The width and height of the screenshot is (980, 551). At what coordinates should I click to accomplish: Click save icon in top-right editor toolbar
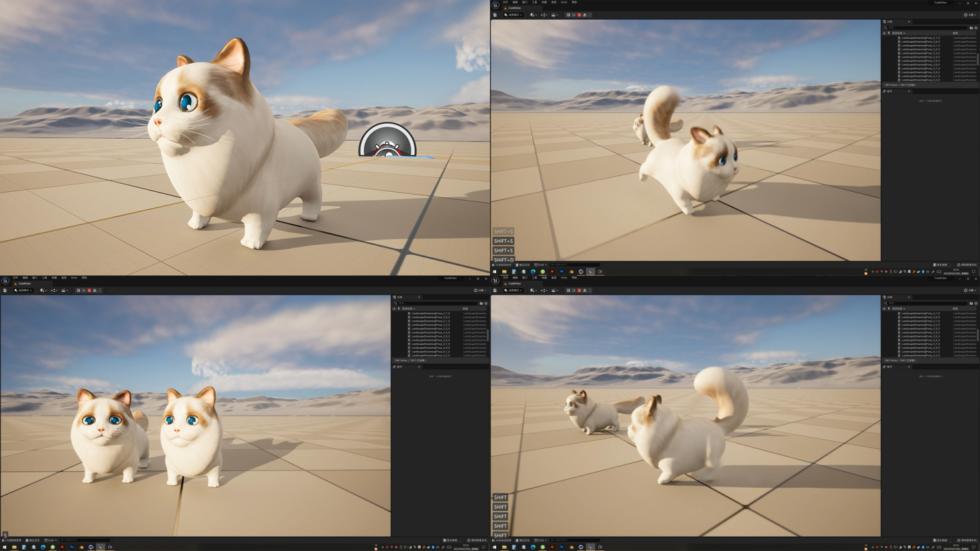[495, 15]
